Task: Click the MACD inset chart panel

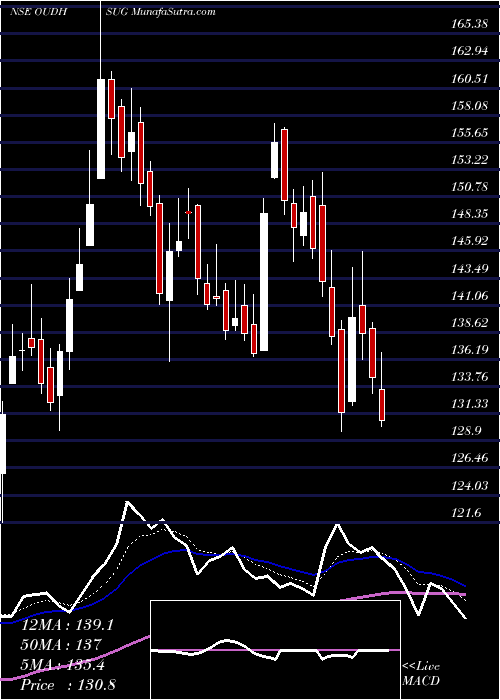Action: pyautogui.click(x=275, y=650)
